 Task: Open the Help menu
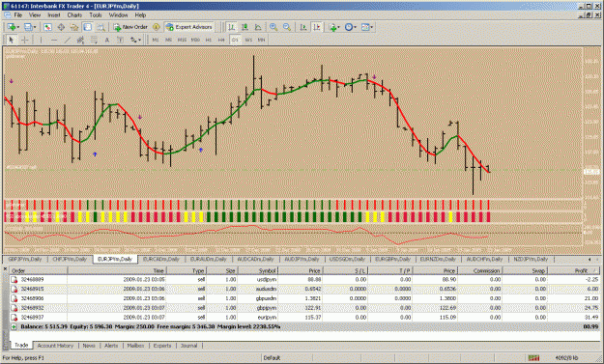140,15
